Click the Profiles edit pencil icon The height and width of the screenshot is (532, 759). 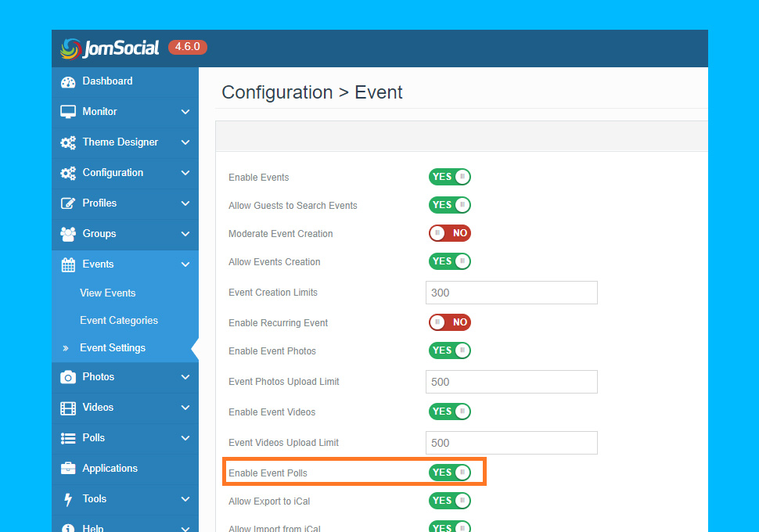[x=68, y=203]
